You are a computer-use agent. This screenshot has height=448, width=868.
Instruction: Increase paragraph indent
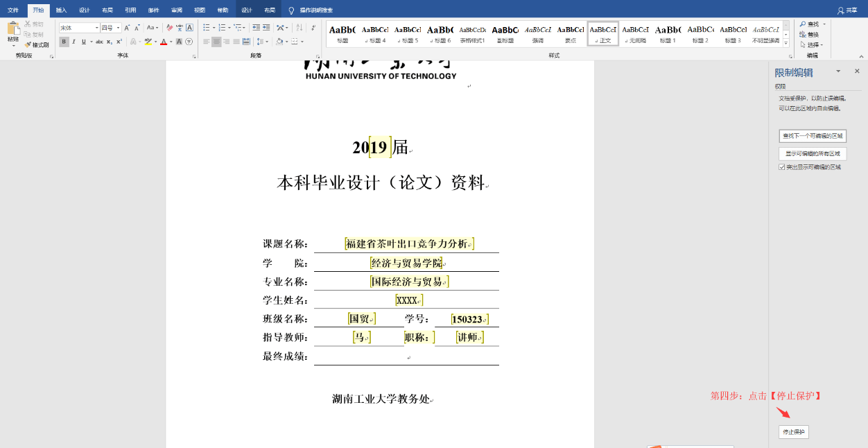click(x=266, y=28)
